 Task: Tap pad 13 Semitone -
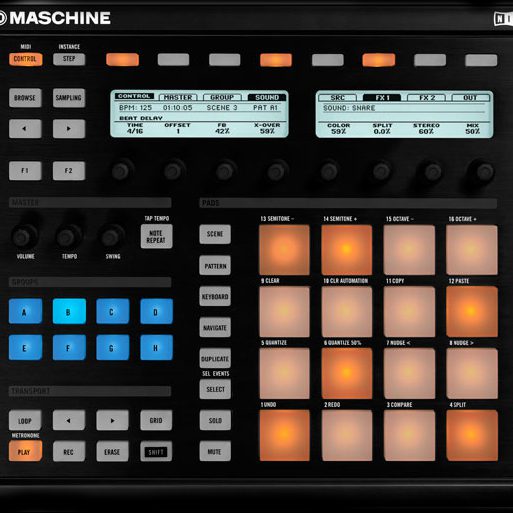(284, 250)
